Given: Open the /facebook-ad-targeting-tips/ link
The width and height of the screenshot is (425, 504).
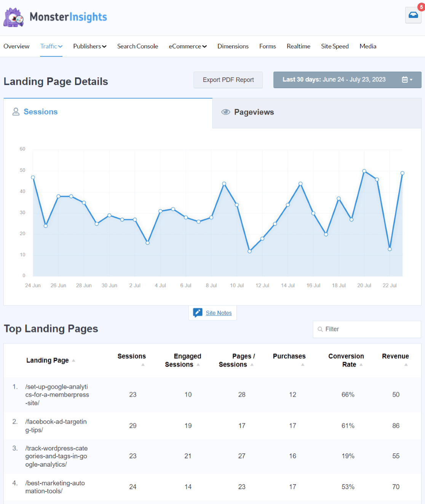Looking at the screenshot, I should [56, 426].
